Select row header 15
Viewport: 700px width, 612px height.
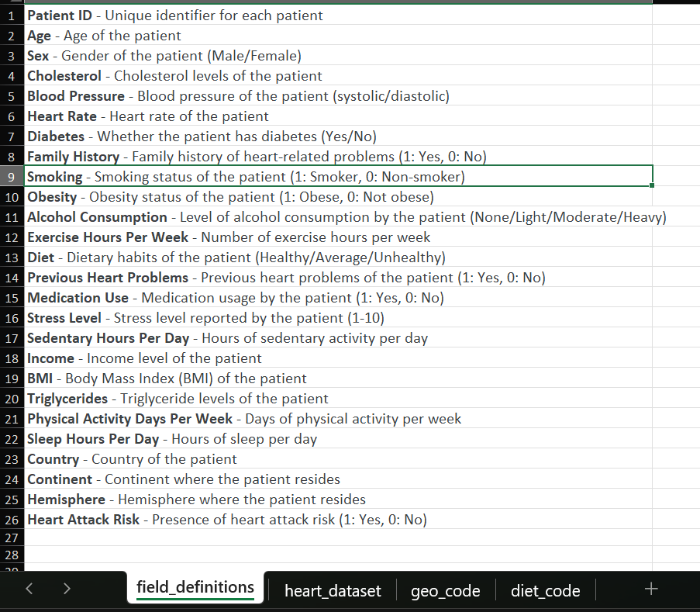(x=11, y=297)
